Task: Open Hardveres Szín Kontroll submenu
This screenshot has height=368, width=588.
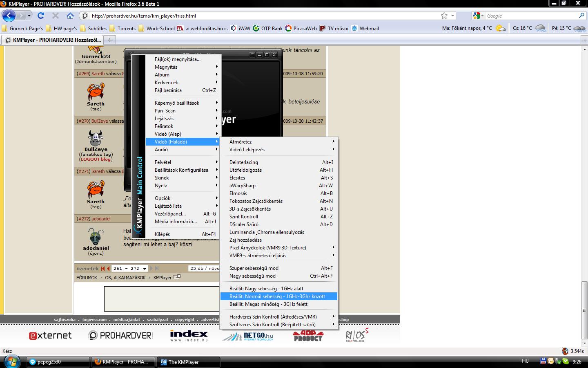Action: point(279,317)
